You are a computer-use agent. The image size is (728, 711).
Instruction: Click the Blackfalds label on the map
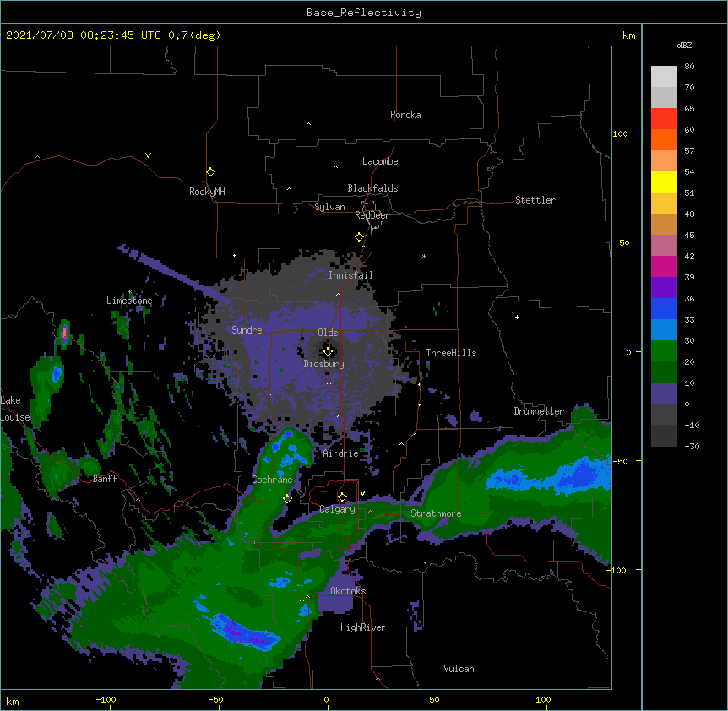coord(372,188)
